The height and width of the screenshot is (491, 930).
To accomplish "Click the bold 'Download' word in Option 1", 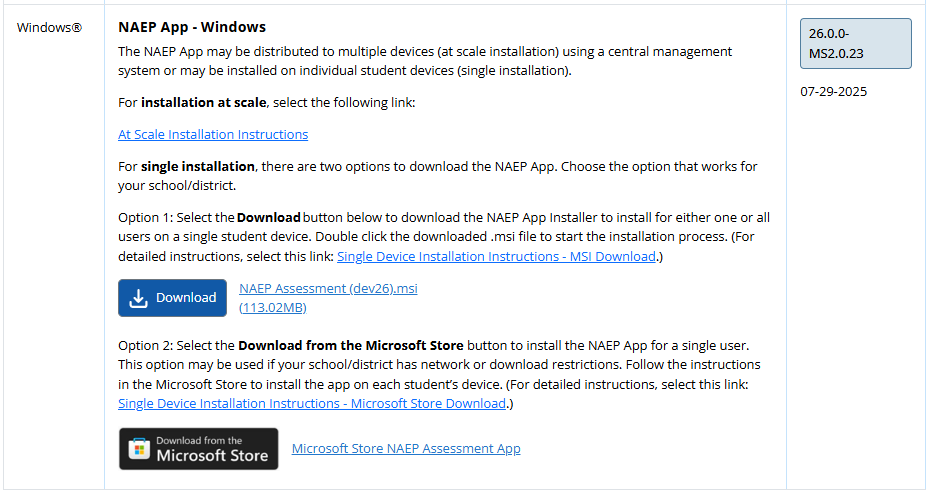I will tap(268, 217).
